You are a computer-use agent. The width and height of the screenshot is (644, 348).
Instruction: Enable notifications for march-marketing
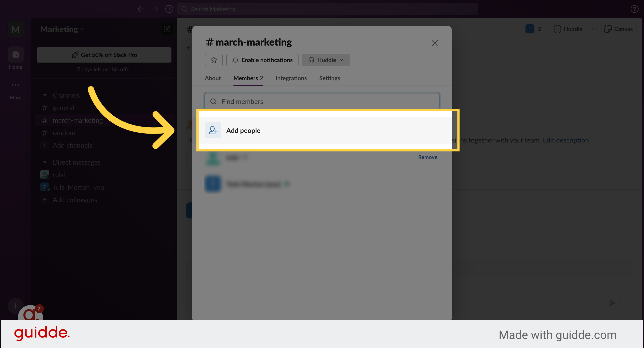click(x=262, y=60)
